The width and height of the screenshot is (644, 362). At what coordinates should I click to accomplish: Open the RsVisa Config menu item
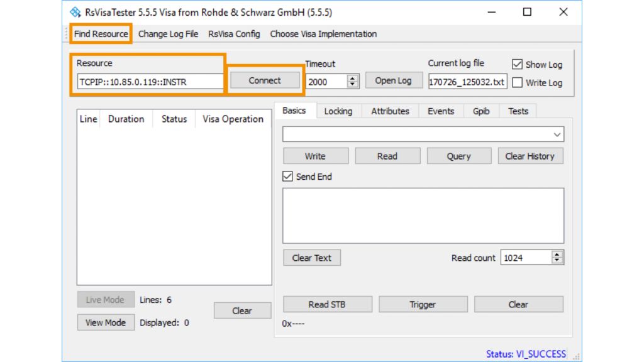pos(234,34)
